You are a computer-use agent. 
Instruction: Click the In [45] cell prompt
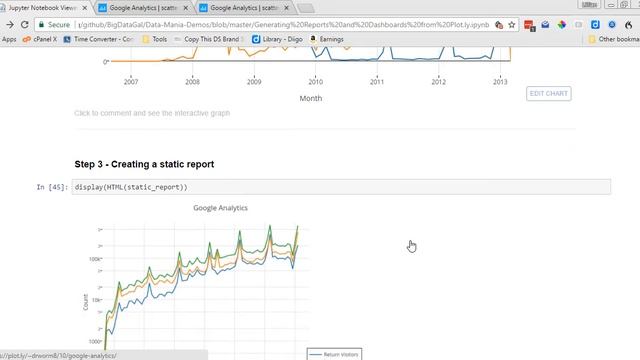[52, 187]
